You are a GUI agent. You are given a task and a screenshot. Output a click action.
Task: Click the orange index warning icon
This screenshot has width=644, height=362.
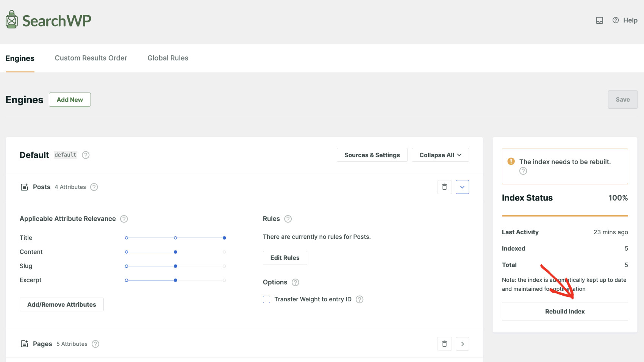511,161
